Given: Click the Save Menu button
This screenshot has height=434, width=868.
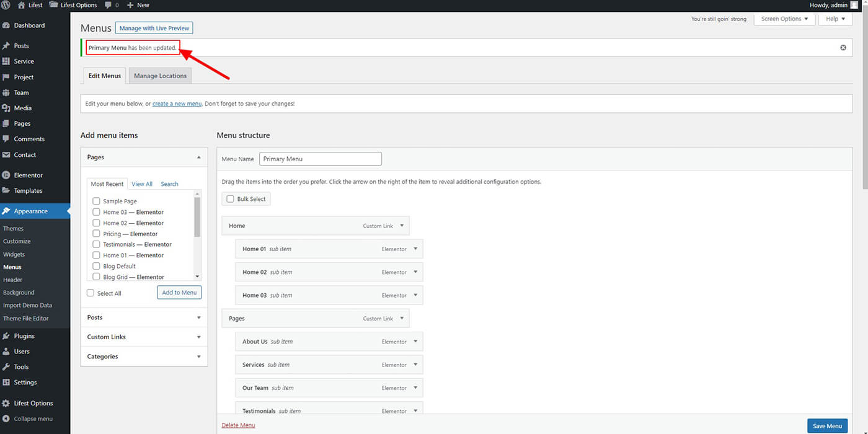Looking at the screenshot, I should pyautogui.click(x=827, y=426).
